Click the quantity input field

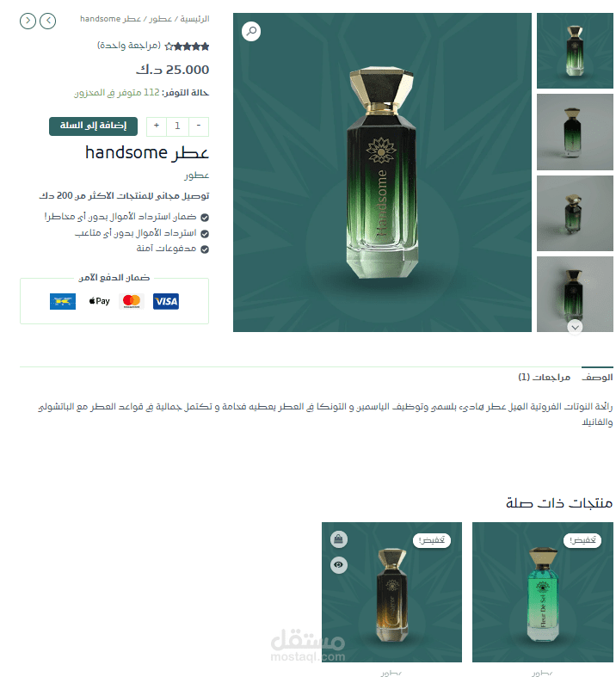tap(177, 126)
